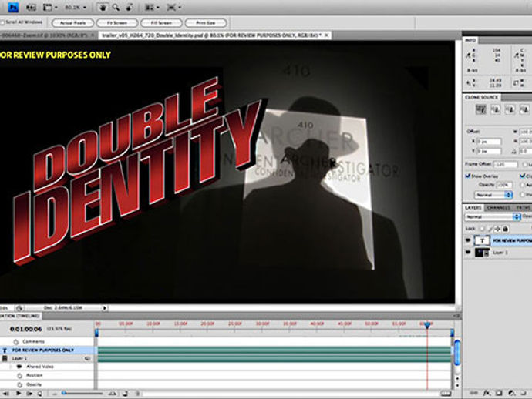Open the Clone Source panel tab
532x399 pixels.
point(482,97)
